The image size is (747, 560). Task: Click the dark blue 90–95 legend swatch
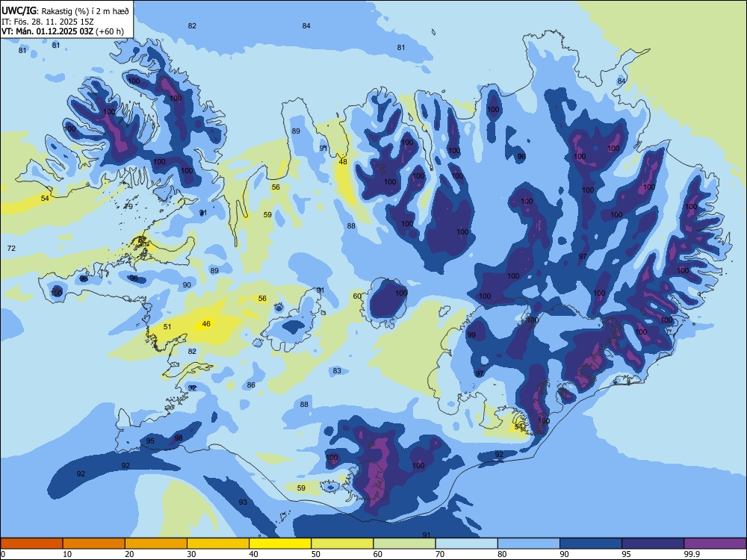click(591, 544)
